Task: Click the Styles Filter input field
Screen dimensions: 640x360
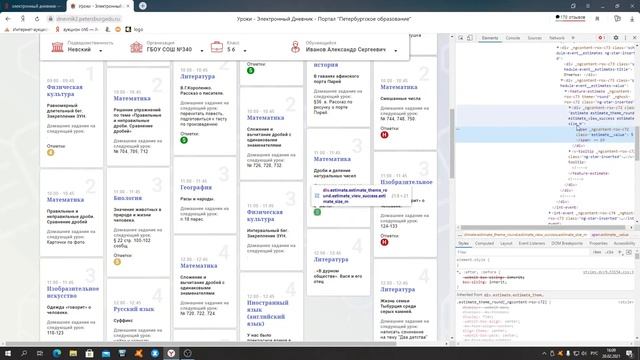Action: tap(522, 252)
